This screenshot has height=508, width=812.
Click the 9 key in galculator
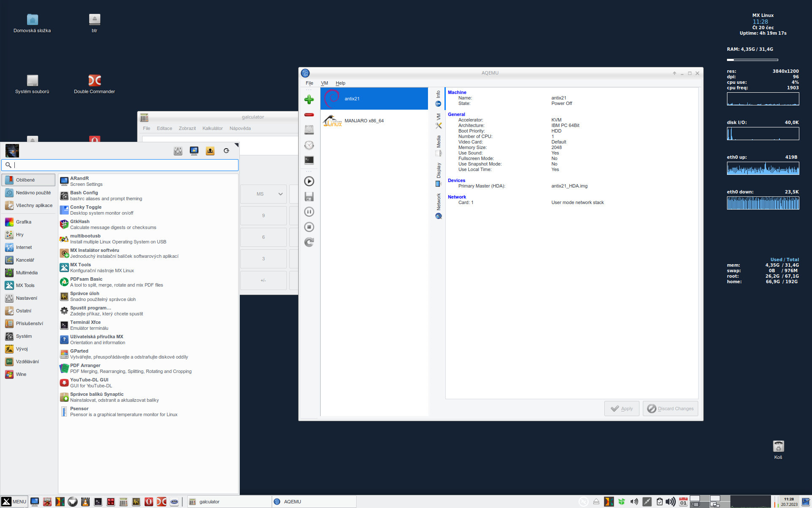click(x=263, y=215)
